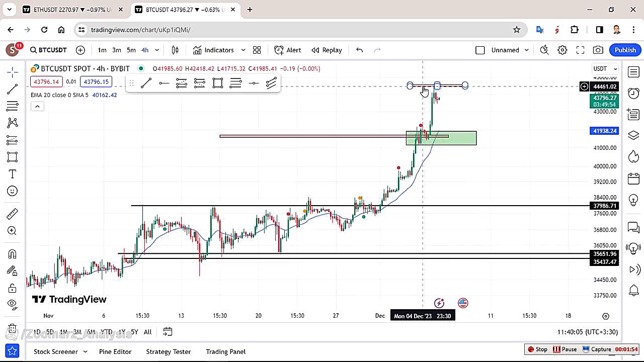The height and width of the screenshot is (362, 644).
Task: Open indicator templates grid icon
Action: [257, 50]
